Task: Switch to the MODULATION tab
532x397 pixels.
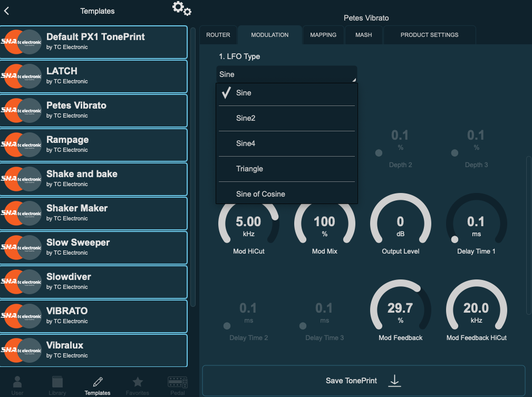Action: point(270,35)
